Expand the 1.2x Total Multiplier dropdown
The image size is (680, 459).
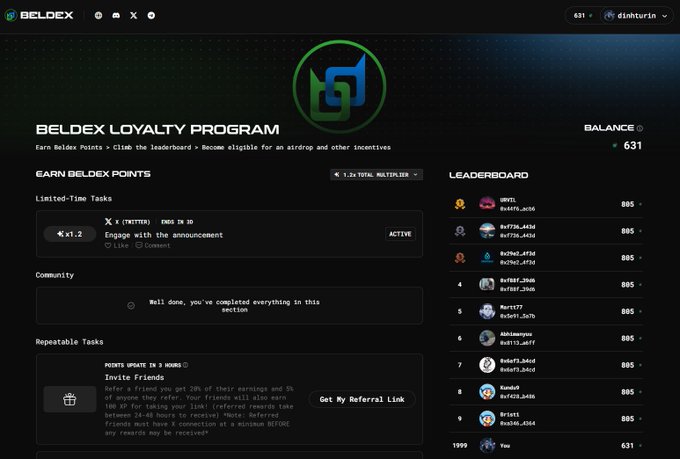coord(376,174)
